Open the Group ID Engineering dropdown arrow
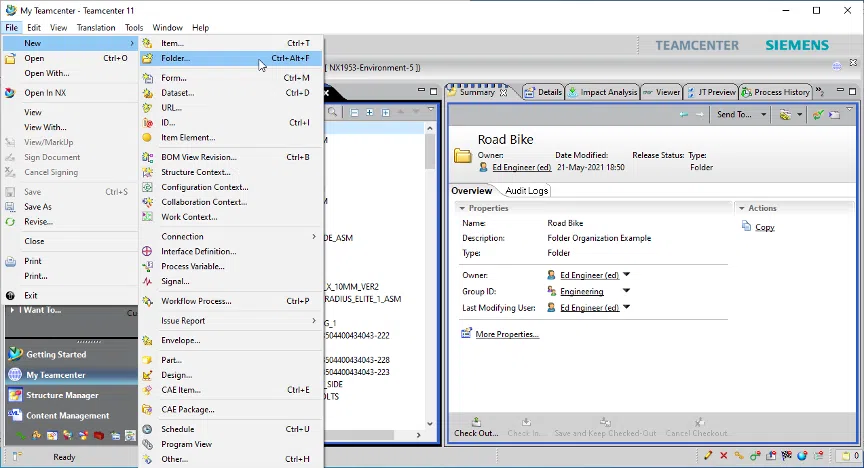Image resolution: width=864 pixels, height=468 pixels. 627,291
